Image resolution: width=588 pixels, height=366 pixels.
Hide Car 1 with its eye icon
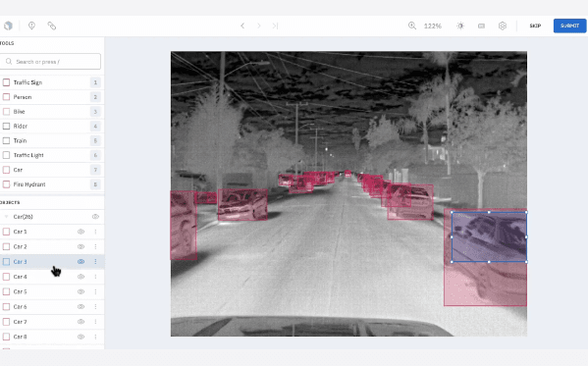(80, 232)
